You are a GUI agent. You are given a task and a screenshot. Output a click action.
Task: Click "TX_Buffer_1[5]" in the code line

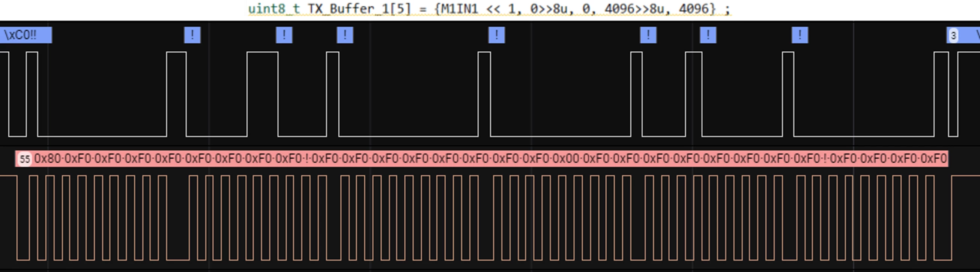point(359,8)
